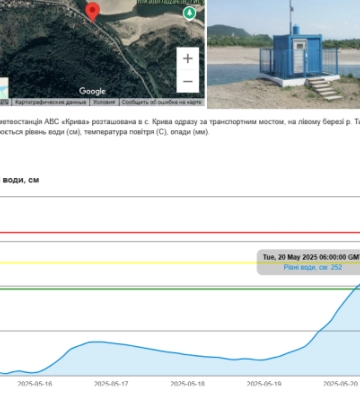Viewport: 360px width, 400px height.
Task: Open the blue weather station photo
Action: (x=284, y=54)
